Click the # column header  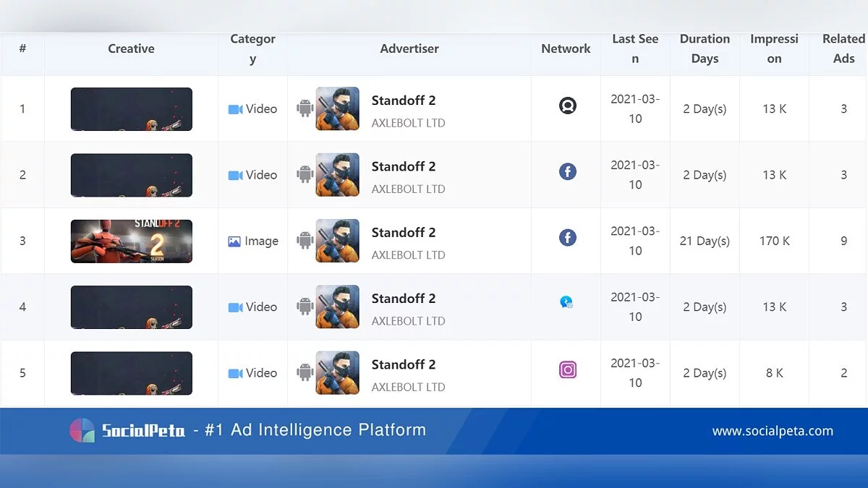[22, 48]
